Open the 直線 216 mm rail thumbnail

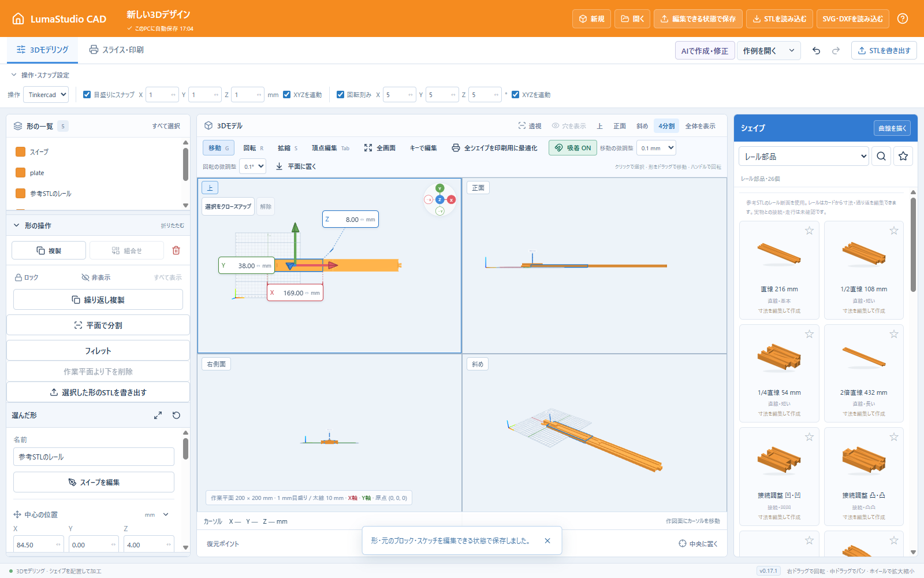(x=779, y=253)
